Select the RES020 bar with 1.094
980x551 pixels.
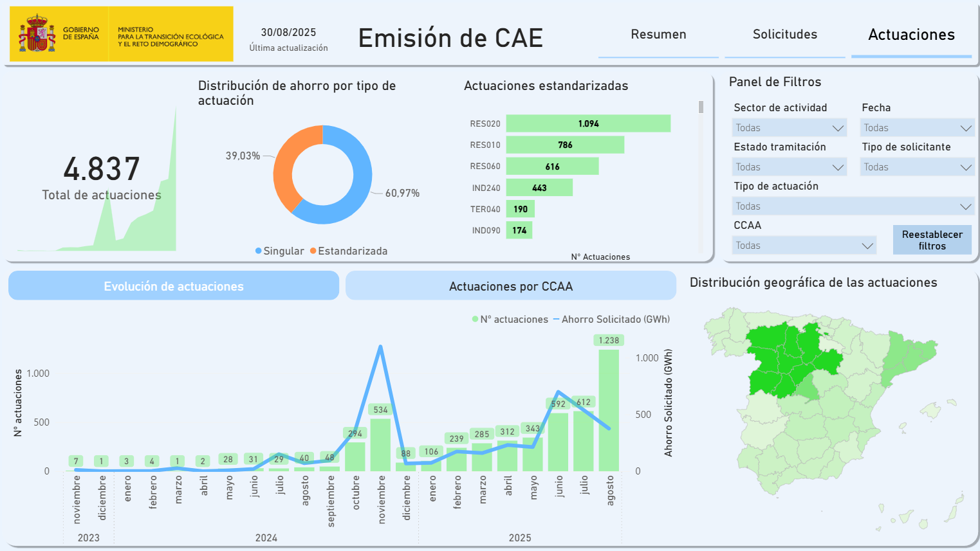click(x=588, y=123)
